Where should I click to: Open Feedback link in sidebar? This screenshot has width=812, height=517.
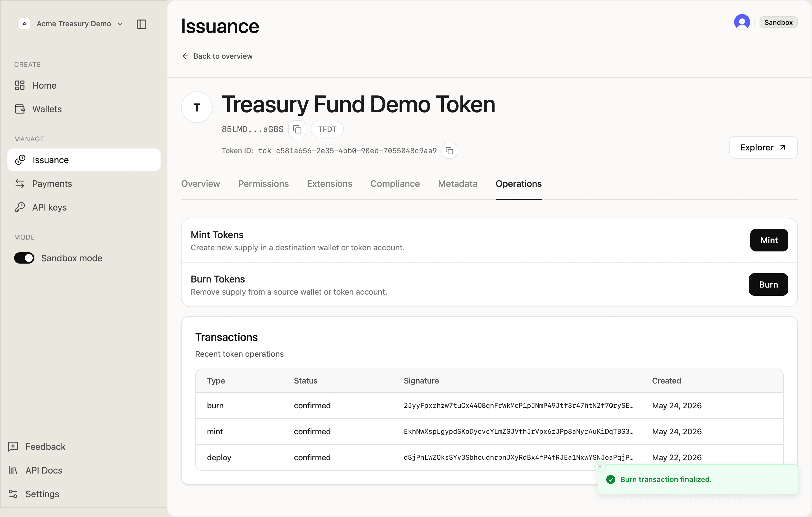tap(37, 446)
